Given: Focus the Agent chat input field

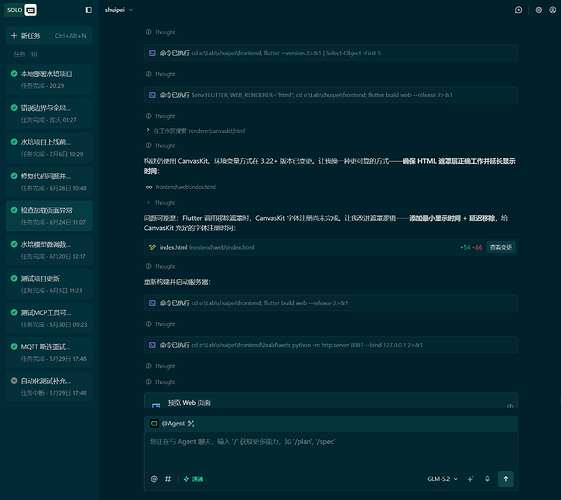Looking at the screenshot, I should click(331, 451).
